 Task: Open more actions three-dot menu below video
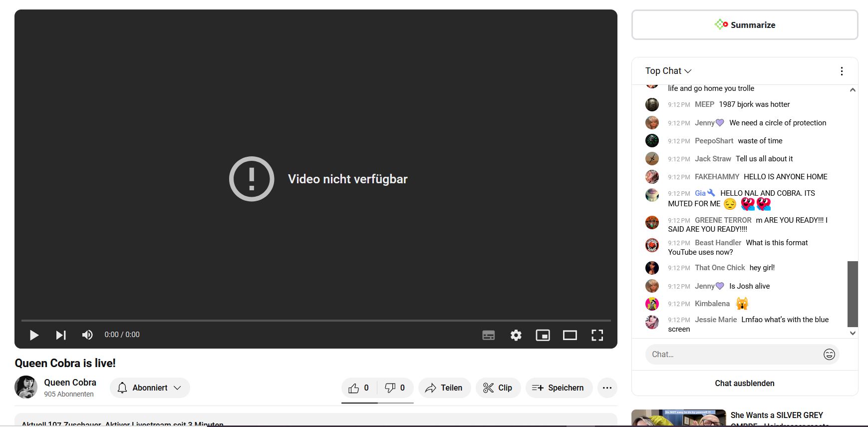[607, 388]
